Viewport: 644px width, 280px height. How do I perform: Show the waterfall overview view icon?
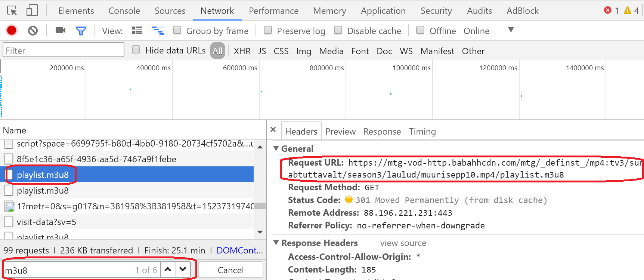(158, 30)
